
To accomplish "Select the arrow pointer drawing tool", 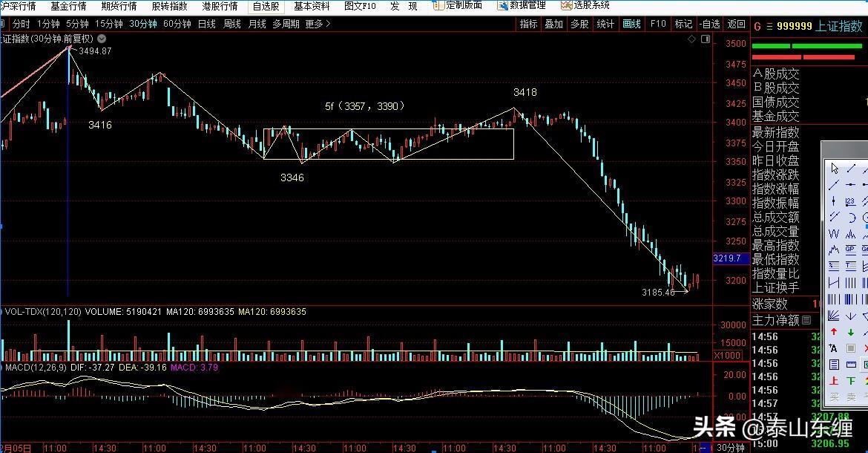I will pos(834,169).
